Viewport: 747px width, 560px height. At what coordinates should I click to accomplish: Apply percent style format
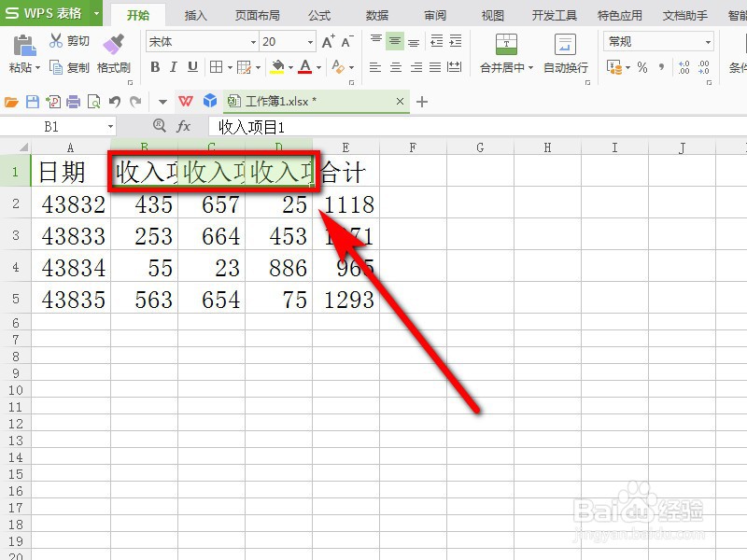pyautogui.click(x=642, y=67)
